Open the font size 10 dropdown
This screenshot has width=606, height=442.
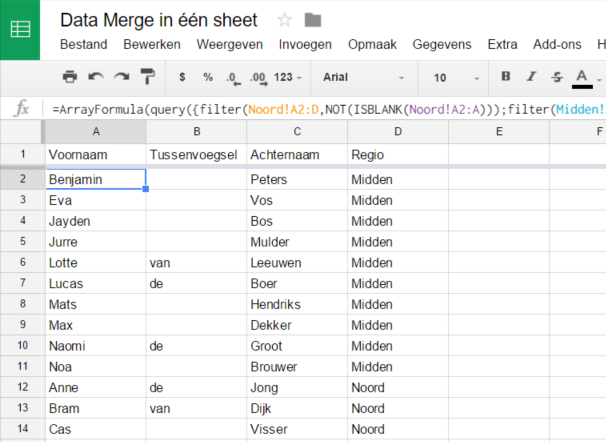[x=455, y=78]
